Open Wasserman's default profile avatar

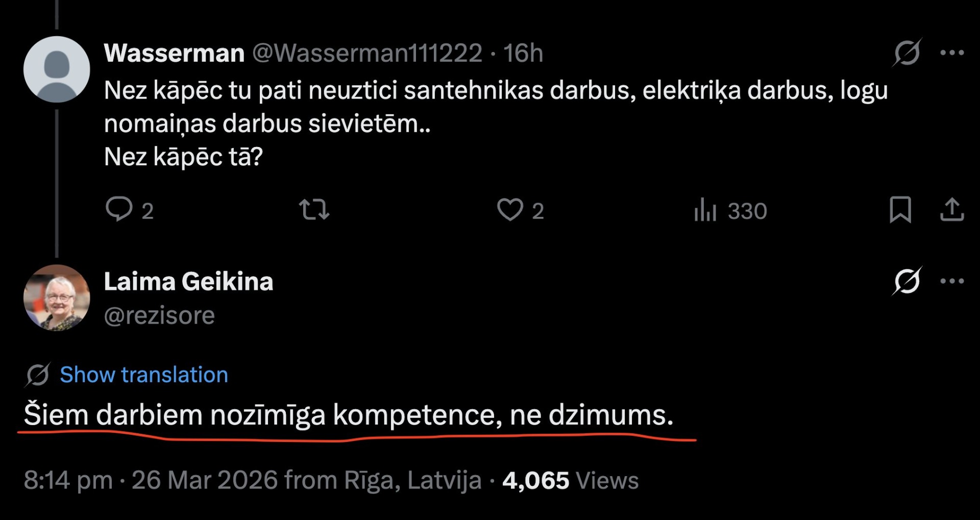pyautogui.click(x=57, y=69)
